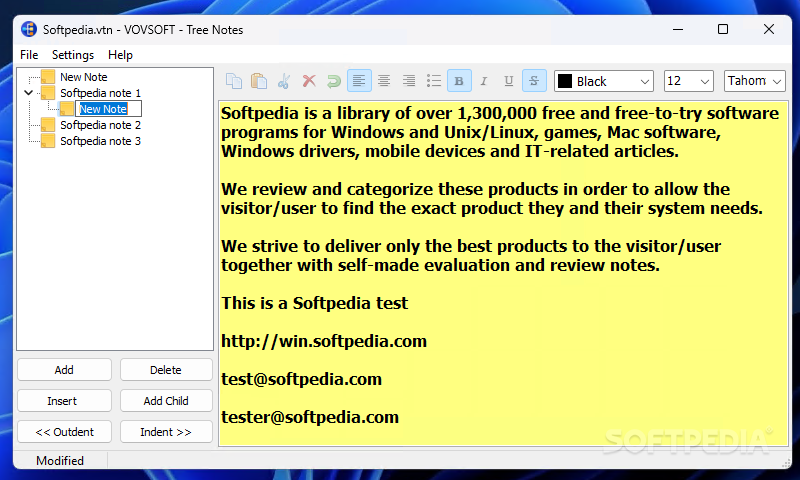Open the File menu
This screenshot has height=480, width=800.
point(29,55)
